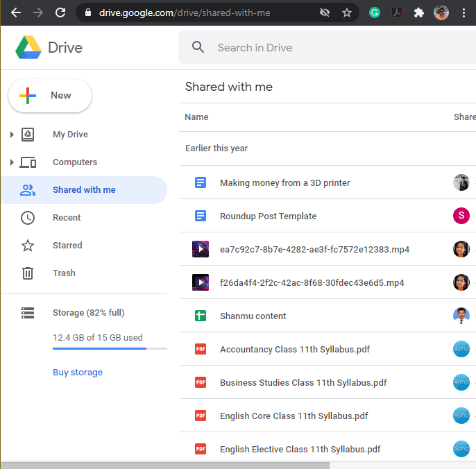Click PDF icon of English Core syllabus
This screenshot has width=476, height=469.
(x=201, y=416)
